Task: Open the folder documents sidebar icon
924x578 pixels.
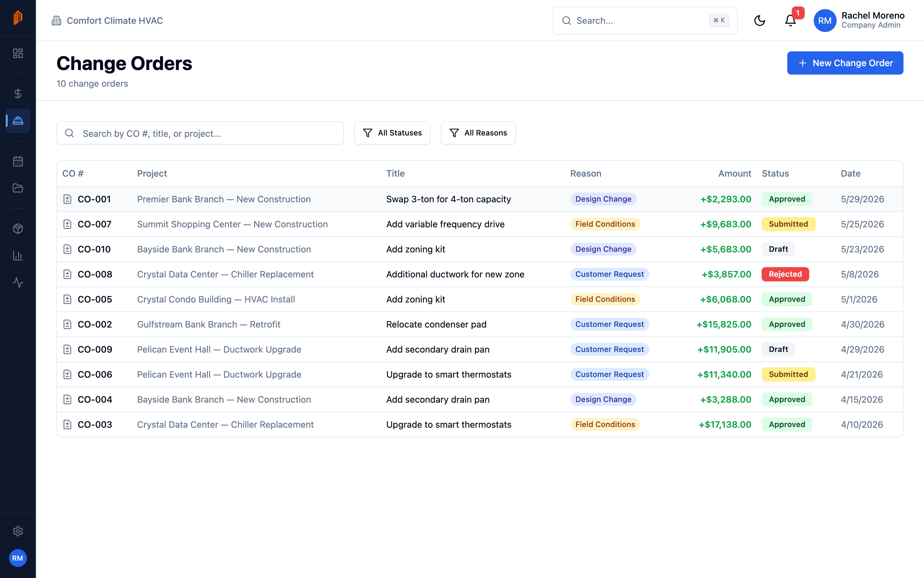Action: coord(18,188)
